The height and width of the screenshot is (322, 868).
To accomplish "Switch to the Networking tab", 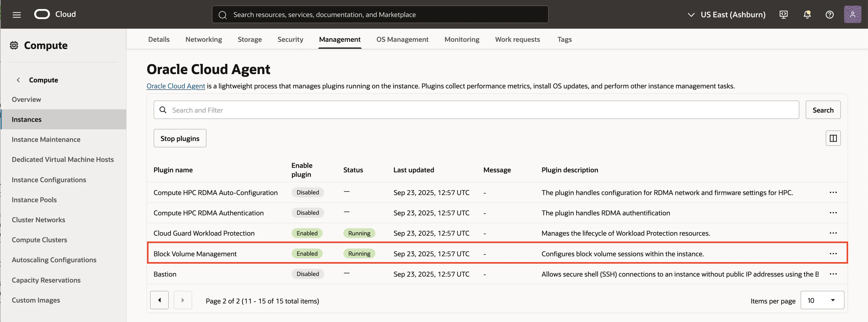I will pyautogui.click(x=203, y=39).
